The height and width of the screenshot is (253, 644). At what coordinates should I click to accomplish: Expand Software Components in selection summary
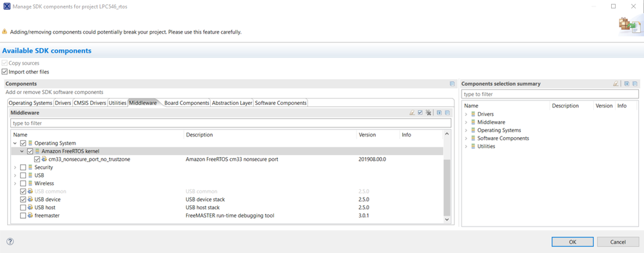coord(466,138)
